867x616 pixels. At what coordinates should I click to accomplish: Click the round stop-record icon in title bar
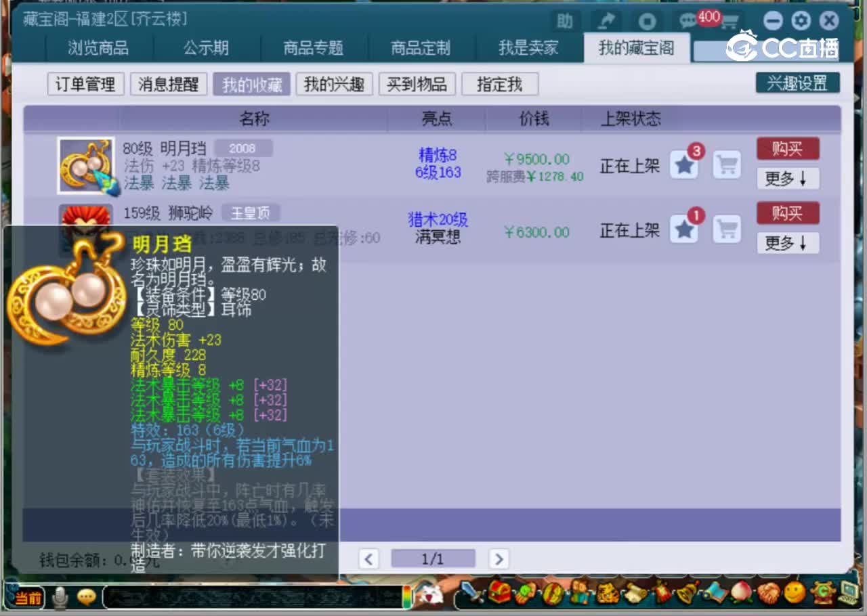[647, 21]
